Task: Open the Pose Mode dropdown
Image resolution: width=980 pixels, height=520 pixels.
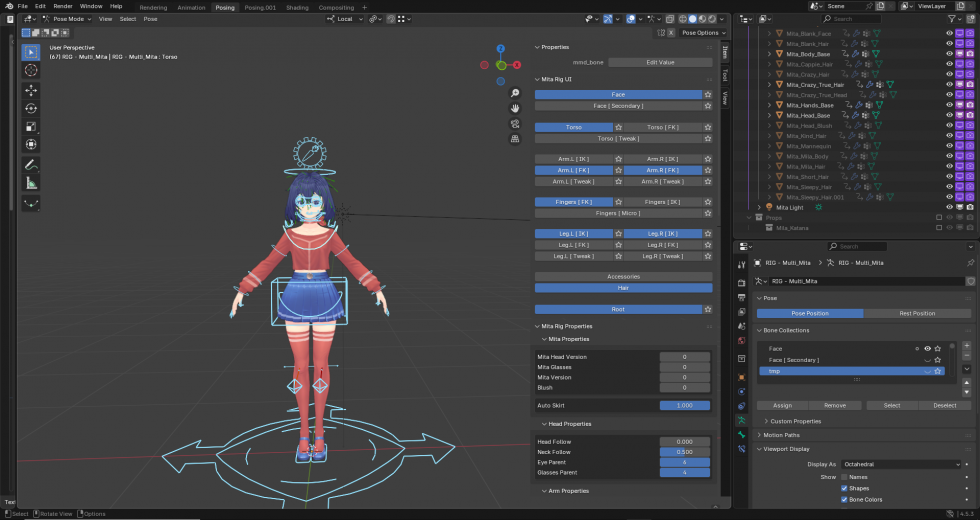Action: tap(66, 19)
